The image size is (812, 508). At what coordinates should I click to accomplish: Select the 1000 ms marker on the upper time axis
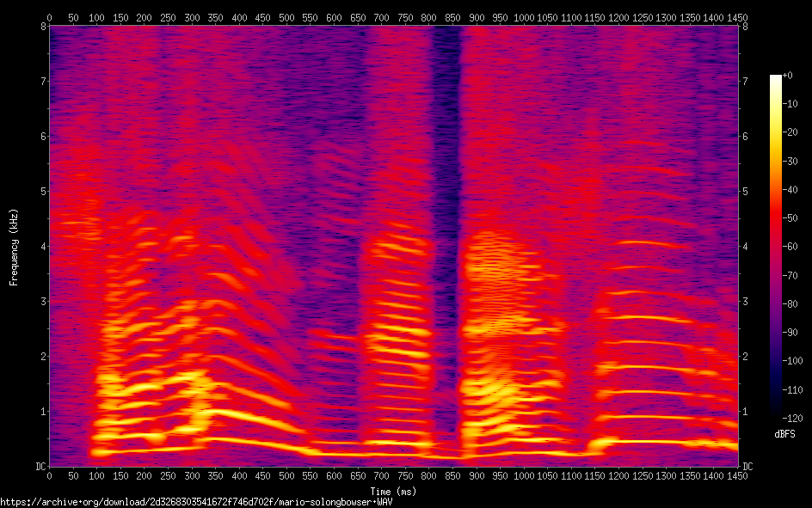click(523, 17)
